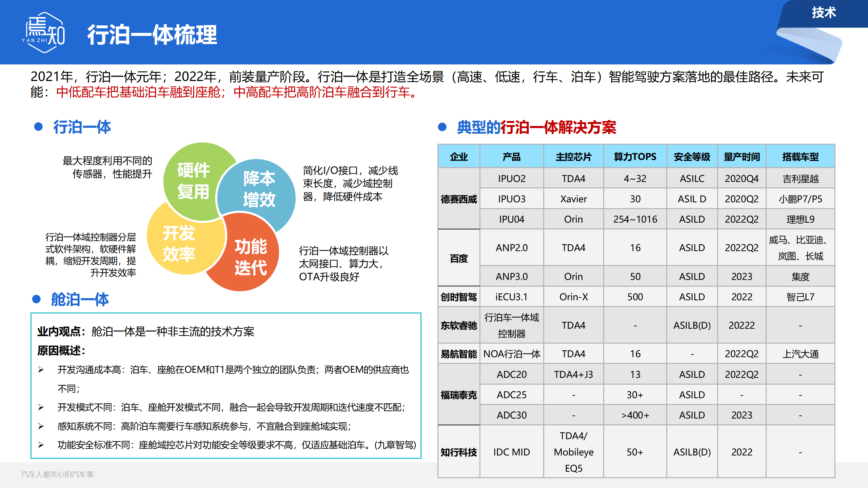Click the 产品 column header
This screenshot has width=868, height=488.
[x=512, y=157]
